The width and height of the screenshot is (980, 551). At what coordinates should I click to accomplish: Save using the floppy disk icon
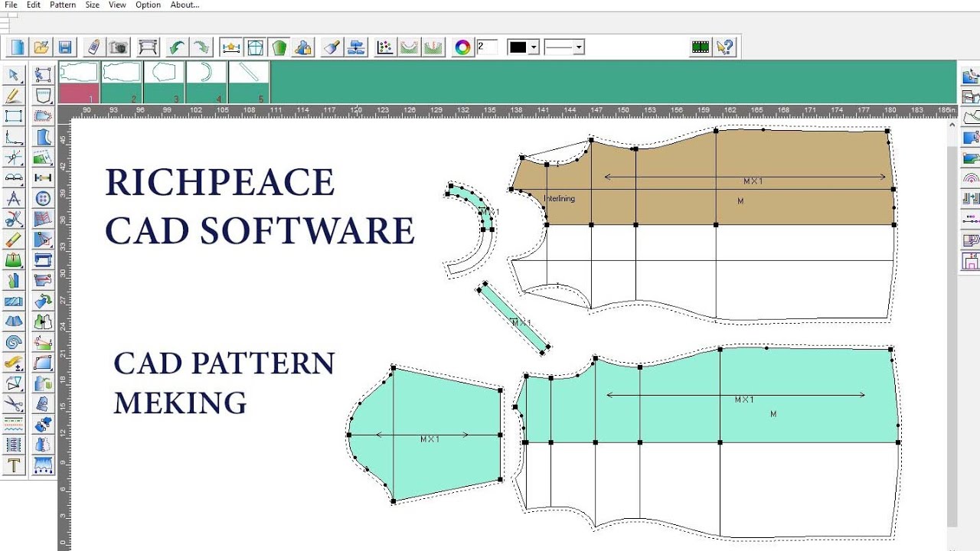point(65,47)
